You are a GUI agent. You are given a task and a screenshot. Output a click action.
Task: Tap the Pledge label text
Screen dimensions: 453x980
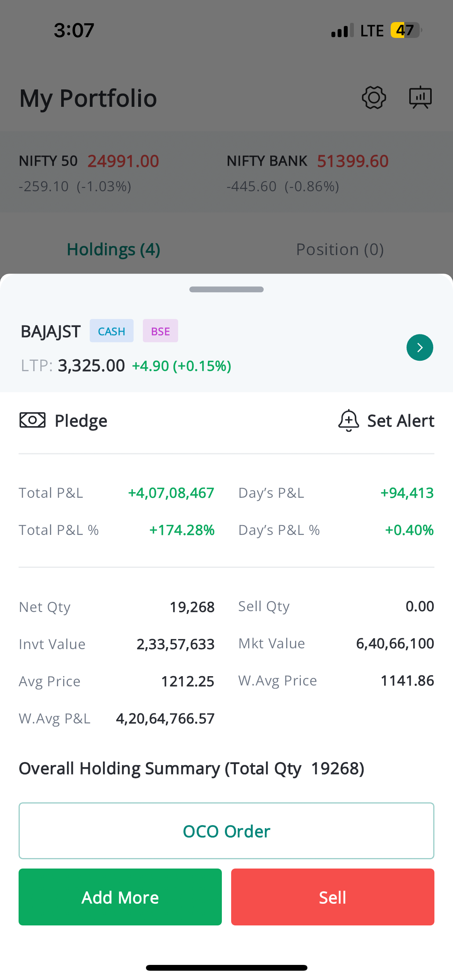pos(81,421)
